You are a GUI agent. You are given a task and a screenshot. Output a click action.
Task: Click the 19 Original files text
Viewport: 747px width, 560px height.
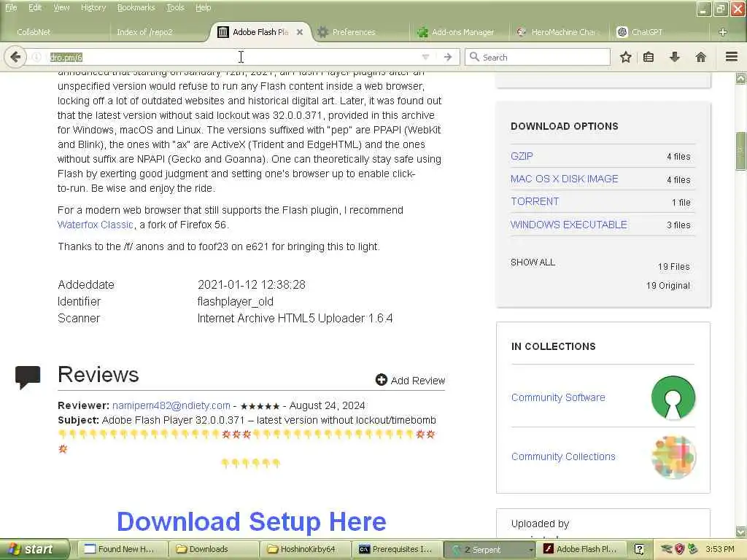[668, 285]
